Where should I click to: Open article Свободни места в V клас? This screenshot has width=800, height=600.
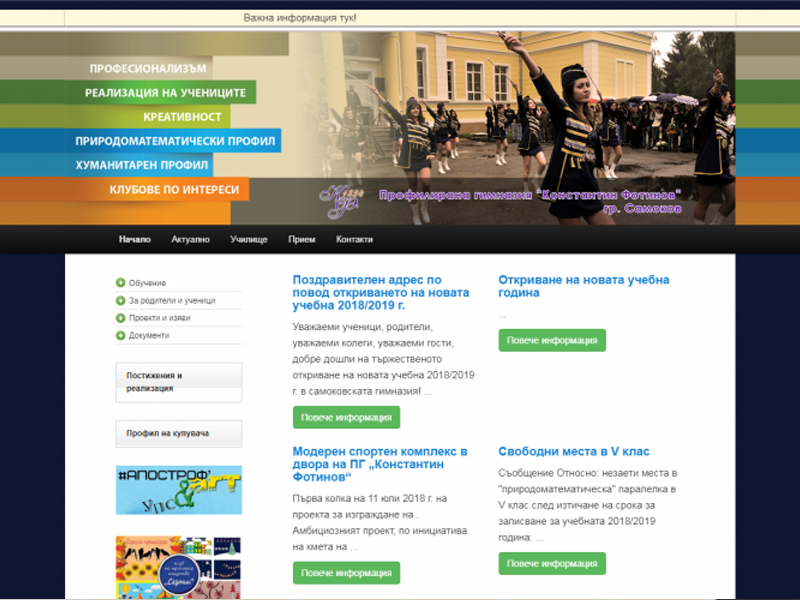(x=573, y=452)
